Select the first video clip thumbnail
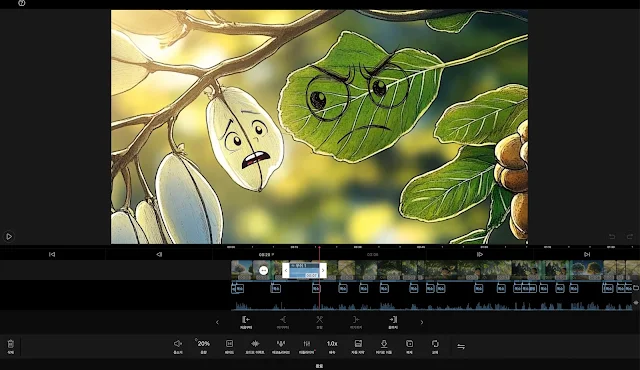Image resolution: width=640 pixels, height=370 pixels. coord(242,270)
